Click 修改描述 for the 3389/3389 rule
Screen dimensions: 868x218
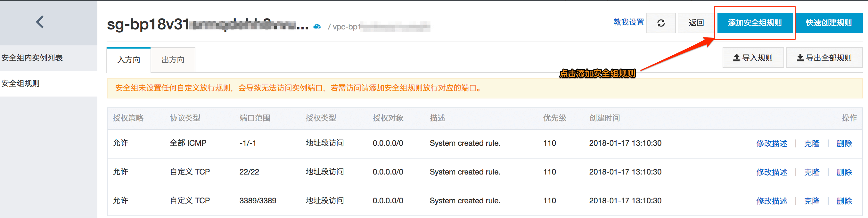coord(771,201)
